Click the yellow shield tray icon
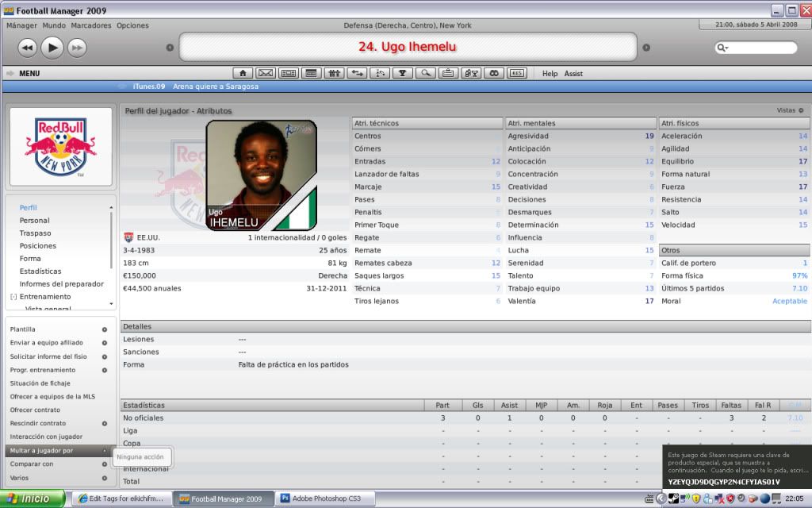 click(x=696, y=498)
